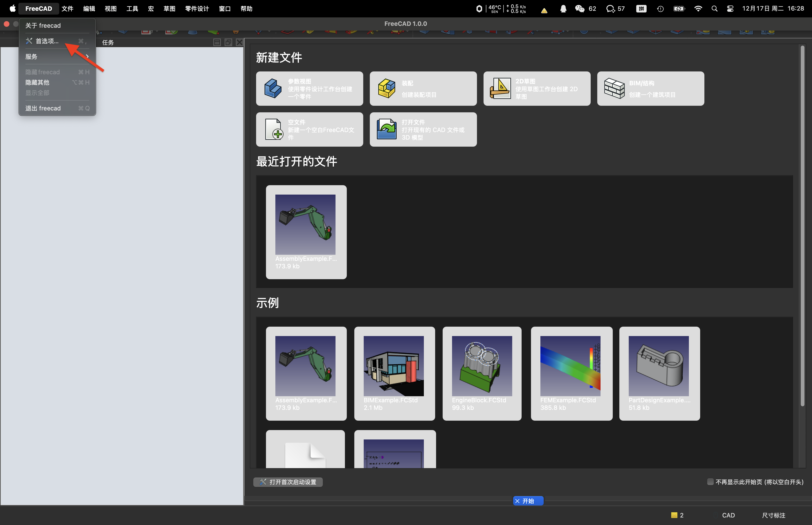The height and width of the screenshot is (525, 812).
Task: Click 打开首次启动设置 button
Action: [288, 482]
